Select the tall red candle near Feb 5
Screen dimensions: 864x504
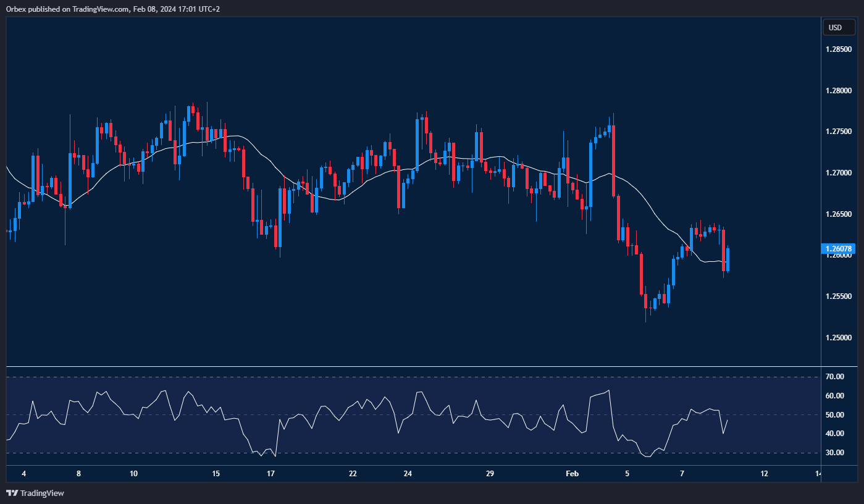pyautogui.click(x=613, y=161)
